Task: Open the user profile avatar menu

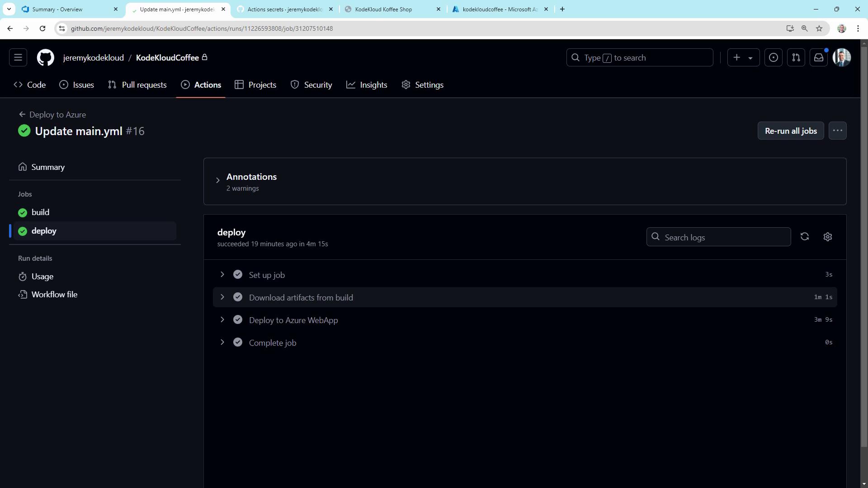Action: coord(842,57)
